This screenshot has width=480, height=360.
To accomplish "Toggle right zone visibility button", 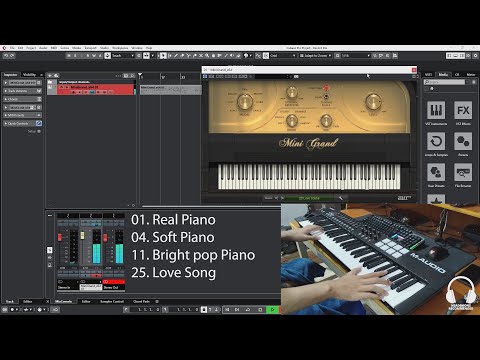I will 462,56.
